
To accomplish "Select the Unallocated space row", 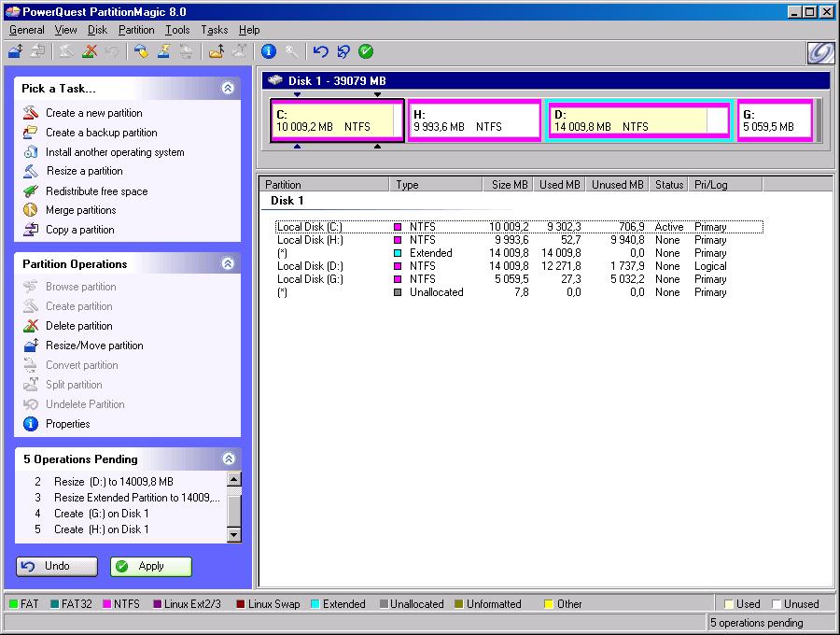I will [x=519, y=292].
